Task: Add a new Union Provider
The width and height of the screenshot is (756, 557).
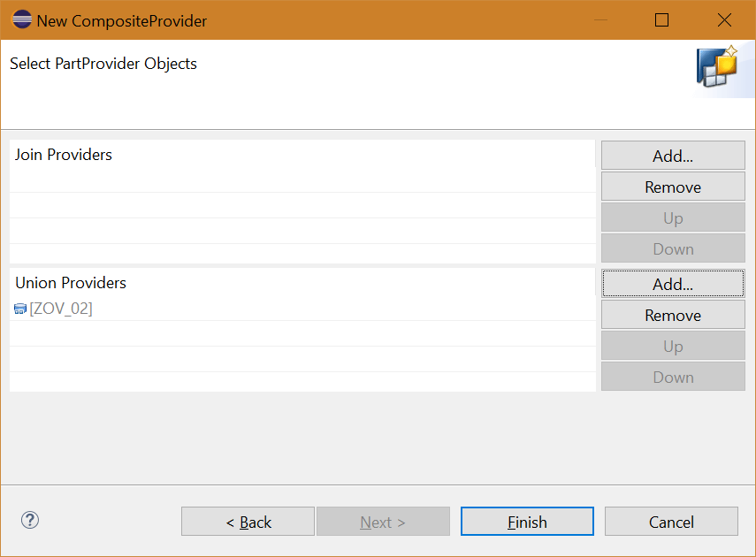Action: [673, 284]
